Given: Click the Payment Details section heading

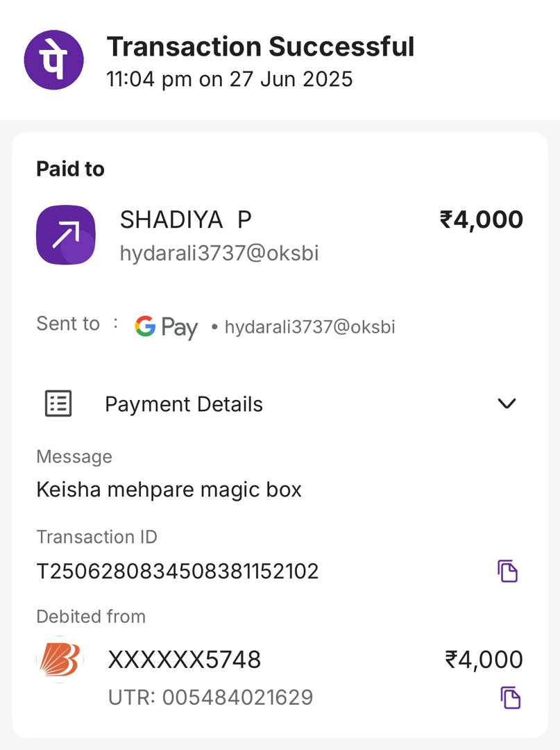Looking at the screenshot, I should tap(184, 404).
